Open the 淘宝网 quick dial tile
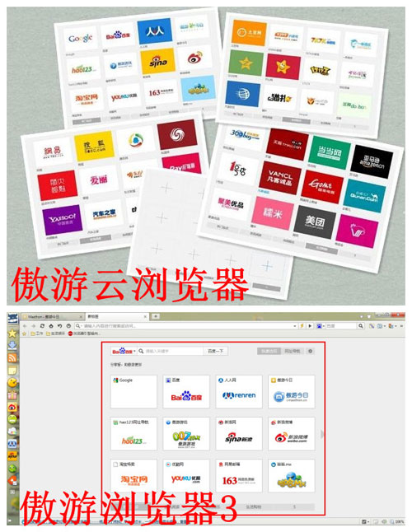 [x=133, y=476]
